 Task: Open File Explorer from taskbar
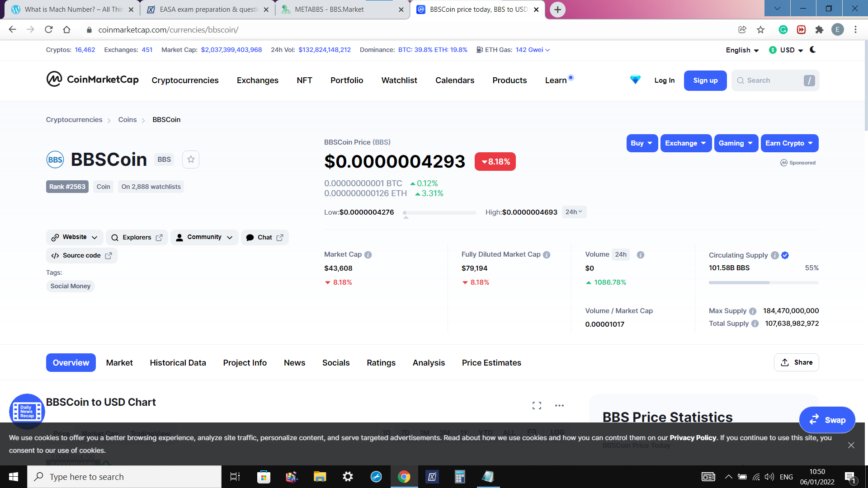(320, 477)
